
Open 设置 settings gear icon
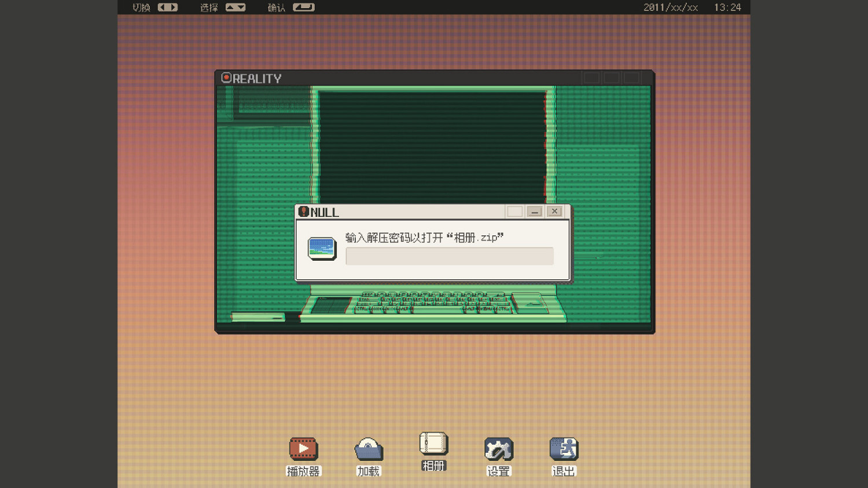click(499, 449)
